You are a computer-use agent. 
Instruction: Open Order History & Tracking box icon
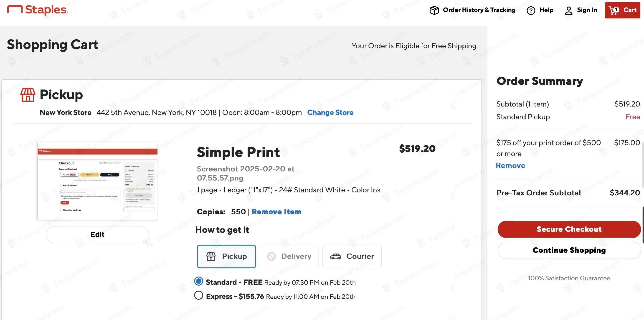click(x=434, y=10)
